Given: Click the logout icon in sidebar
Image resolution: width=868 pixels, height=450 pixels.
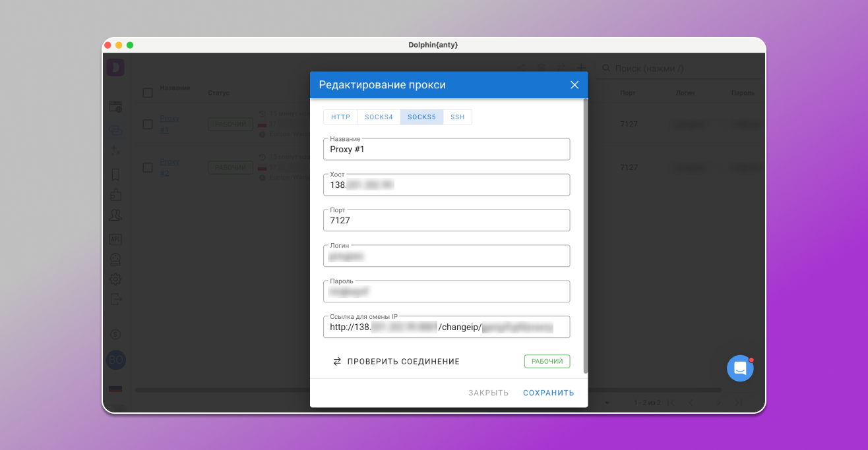Looking at the screenshot, I should (x=116, y=299).
